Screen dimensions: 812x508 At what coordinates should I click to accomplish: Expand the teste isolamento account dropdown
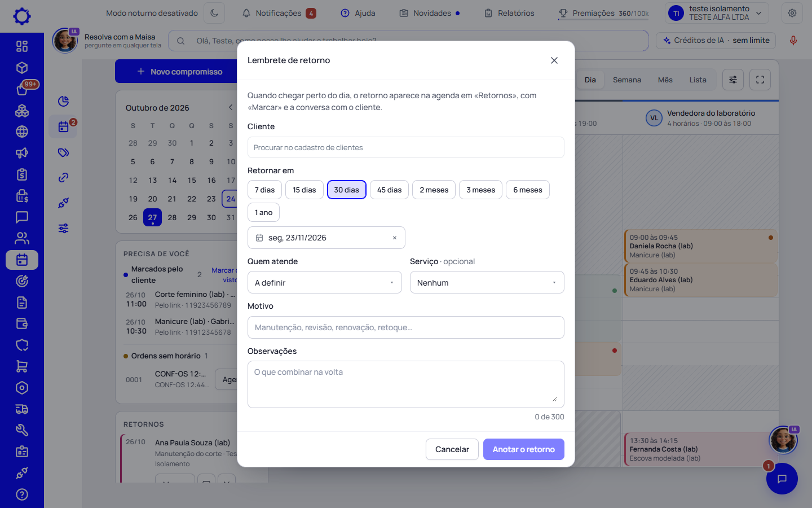click(717, 13)
